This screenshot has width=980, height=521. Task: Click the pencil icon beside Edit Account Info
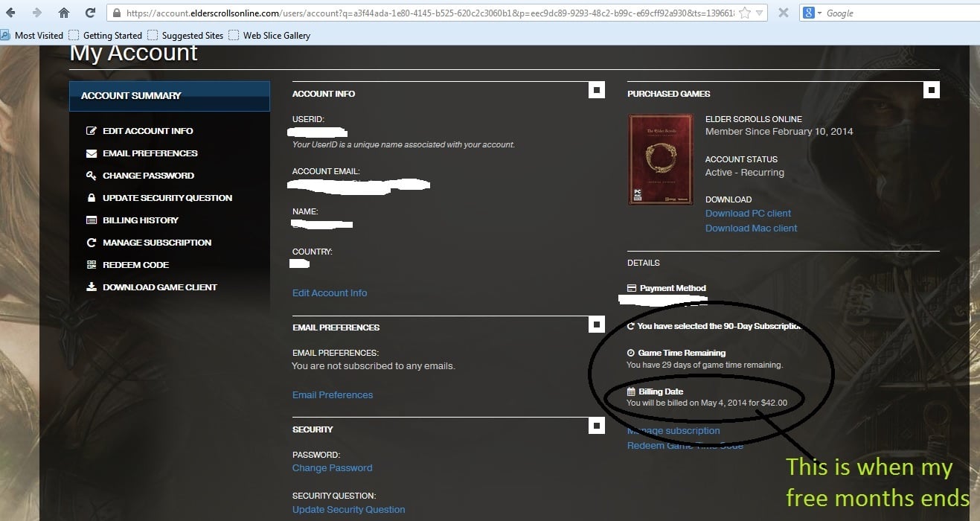click(x=92, y=131)
